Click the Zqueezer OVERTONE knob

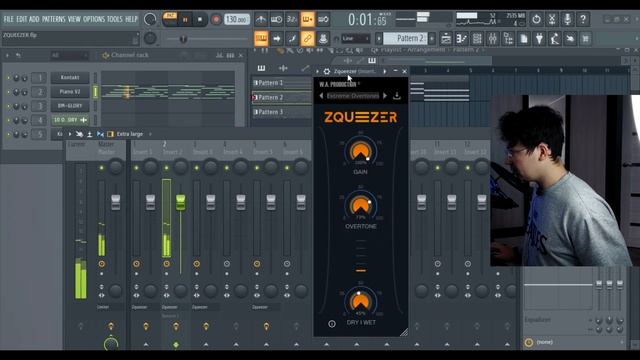(360, 205)
